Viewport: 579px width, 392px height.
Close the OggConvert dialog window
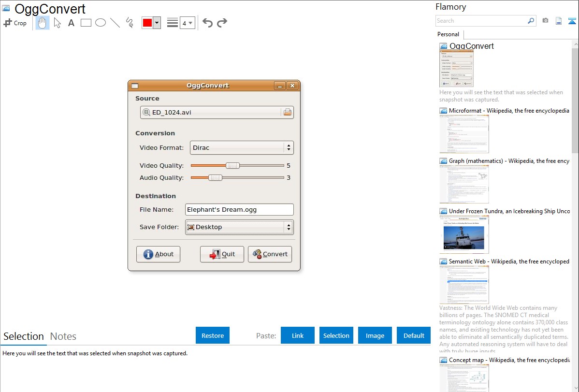pyautogui.click(x=292, y=86)
